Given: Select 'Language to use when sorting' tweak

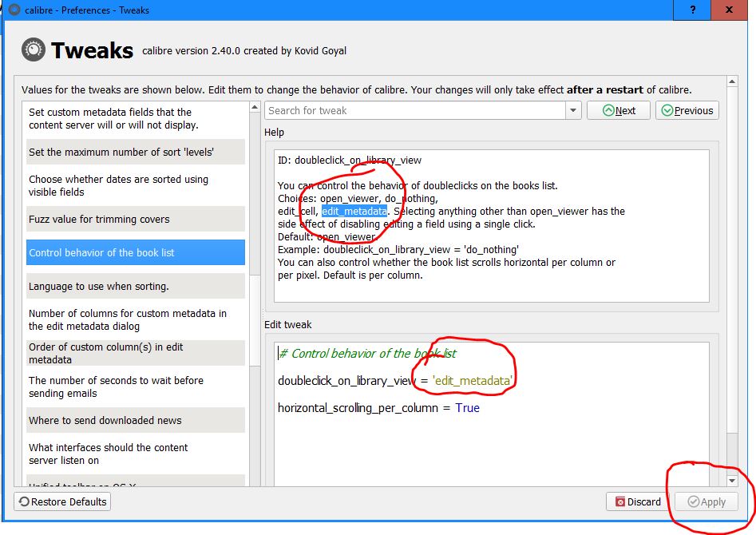Looking at the screenshot, I should (x=136, y=286).
